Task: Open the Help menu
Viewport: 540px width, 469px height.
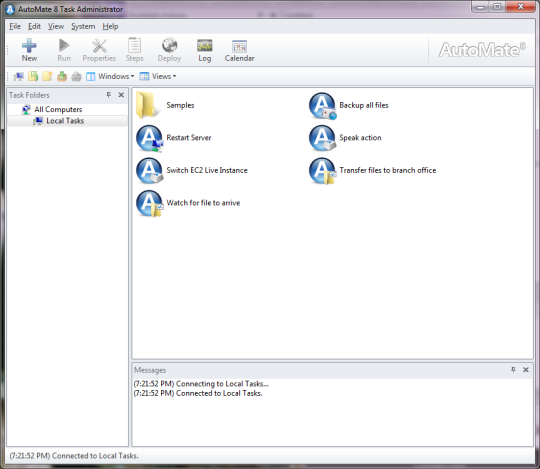Action: (110, 27)
